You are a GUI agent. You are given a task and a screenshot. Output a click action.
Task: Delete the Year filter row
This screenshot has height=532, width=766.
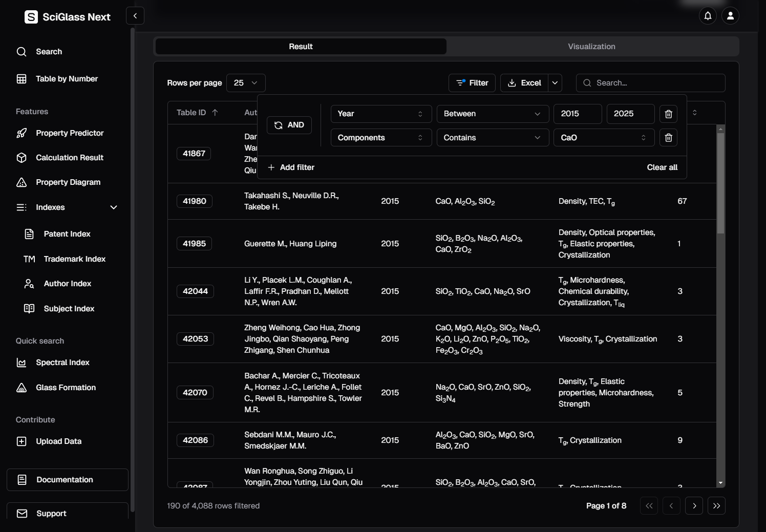coord(668,114)
